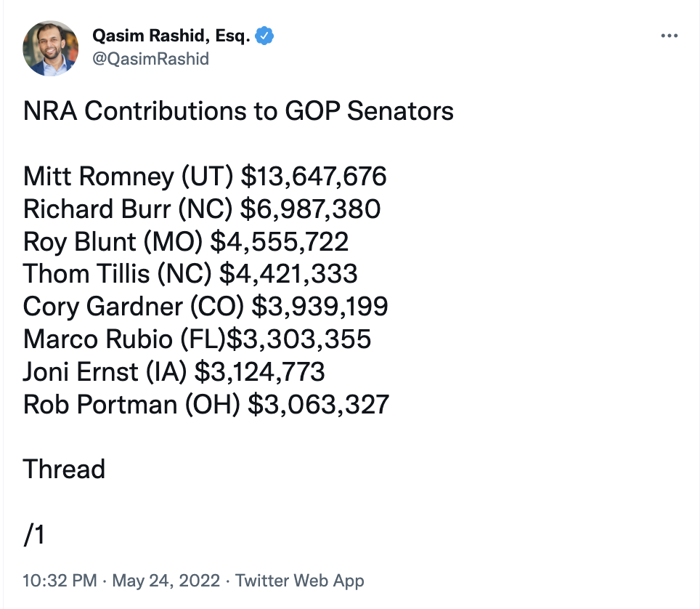Click the /1 thread counter text
This screenshot has width=700, height=609.
34,535
